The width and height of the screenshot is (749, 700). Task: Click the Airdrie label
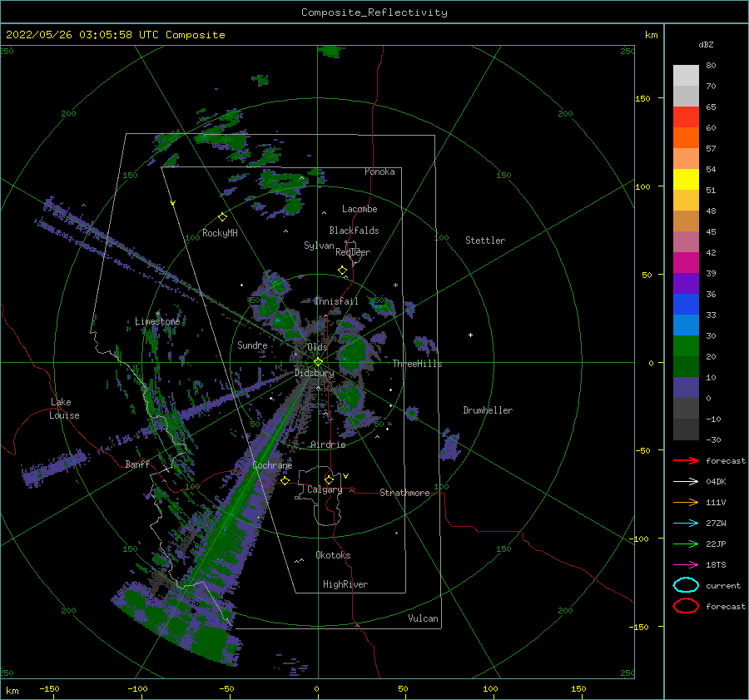(x=328, y=444)
